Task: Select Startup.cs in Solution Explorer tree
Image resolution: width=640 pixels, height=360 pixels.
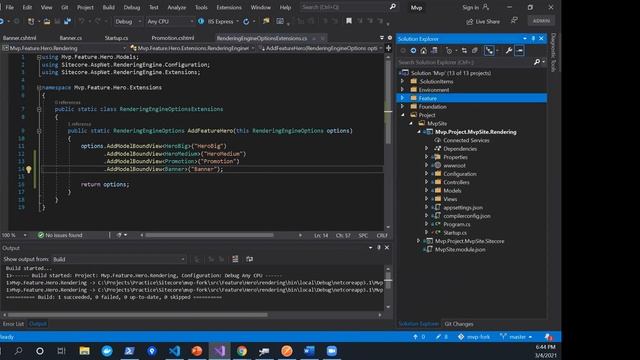Action: [455, 233]
